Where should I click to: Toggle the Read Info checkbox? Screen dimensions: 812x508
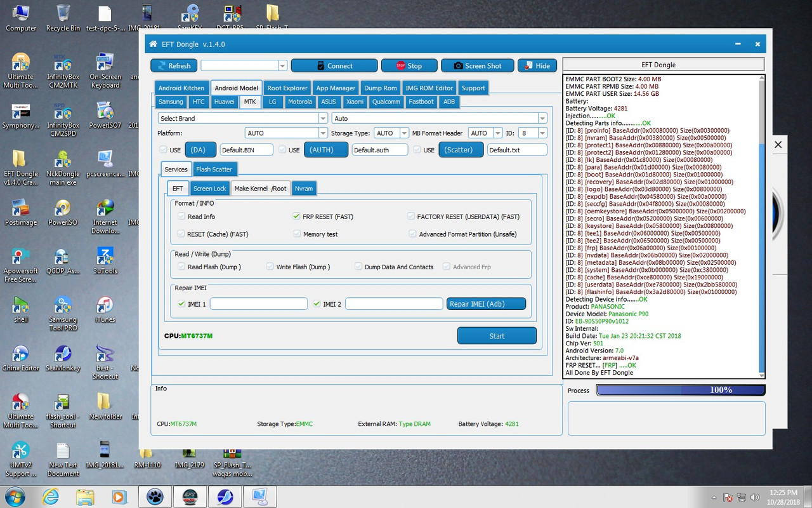[181, 217]
